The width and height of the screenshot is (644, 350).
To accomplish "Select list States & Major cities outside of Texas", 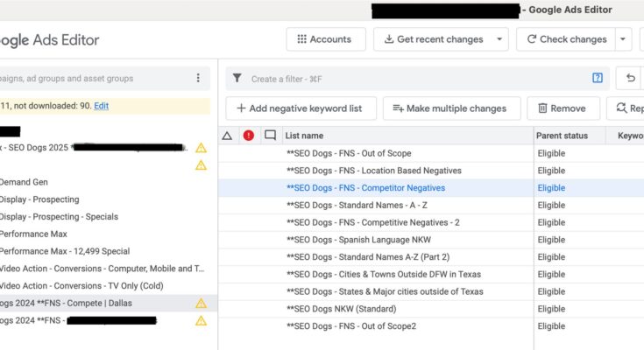I will click(x=385, y=291).
